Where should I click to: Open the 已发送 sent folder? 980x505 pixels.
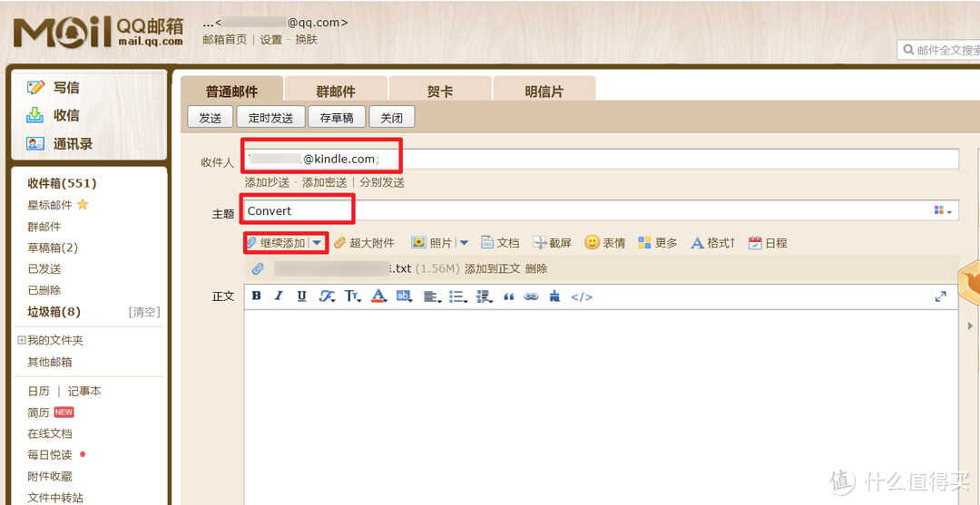coord(44,269)
